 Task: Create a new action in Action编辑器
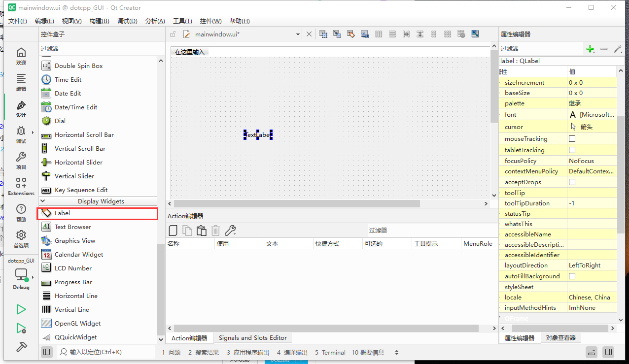[173, 231]
